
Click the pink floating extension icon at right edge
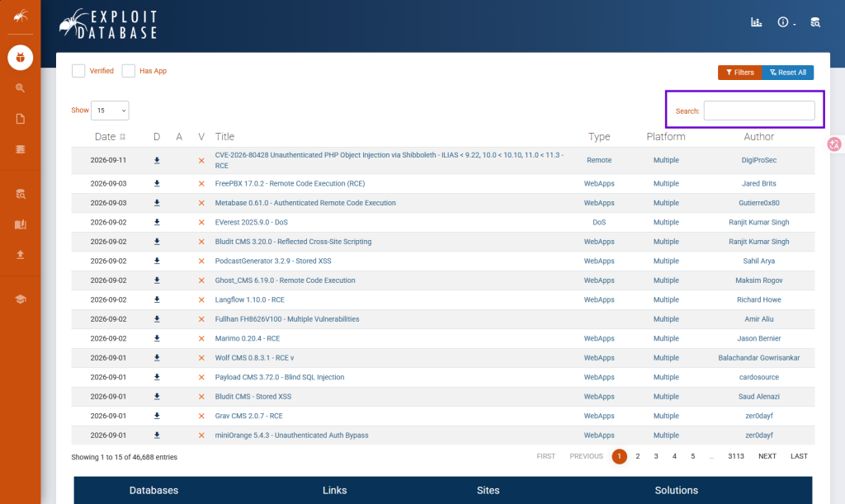[834, 144]
